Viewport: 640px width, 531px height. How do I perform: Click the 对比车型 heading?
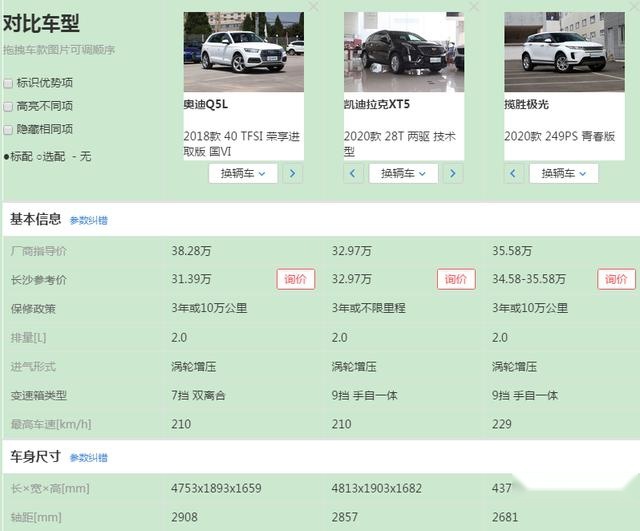coord(41,23)
